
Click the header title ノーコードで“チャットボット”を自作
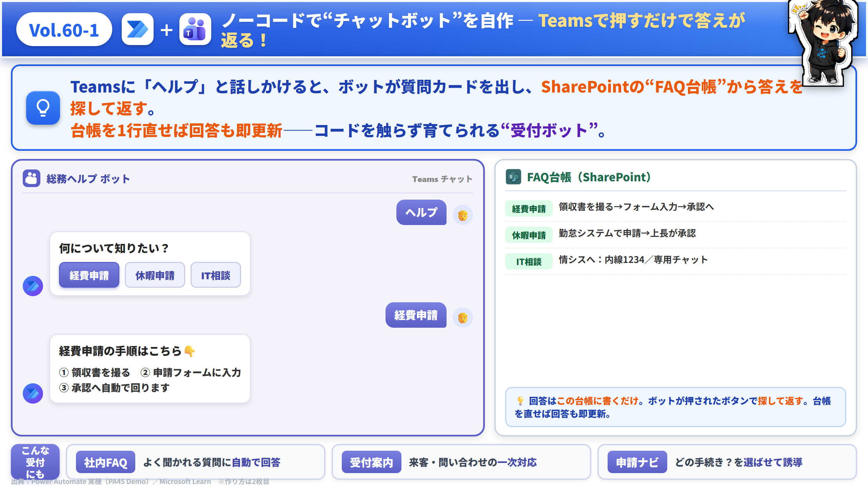click(x=368, y=20)
